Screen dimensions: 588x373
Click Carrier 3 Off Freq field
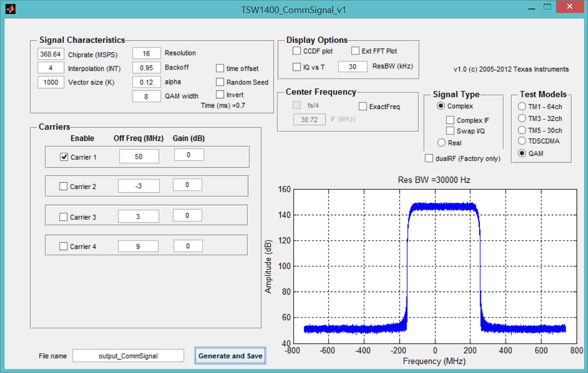(138, 216)
